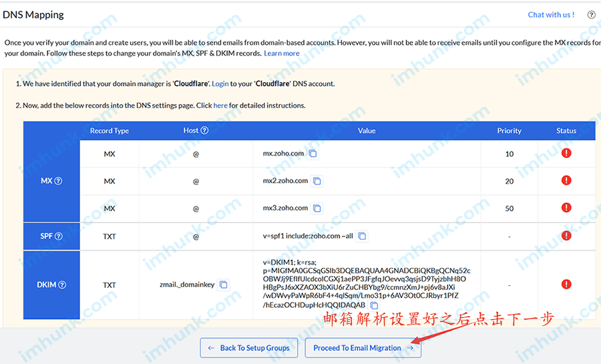This screenshot has width=601, height=364.
Task: Open help icon beside DKIM section label
Action: (62, 285)
